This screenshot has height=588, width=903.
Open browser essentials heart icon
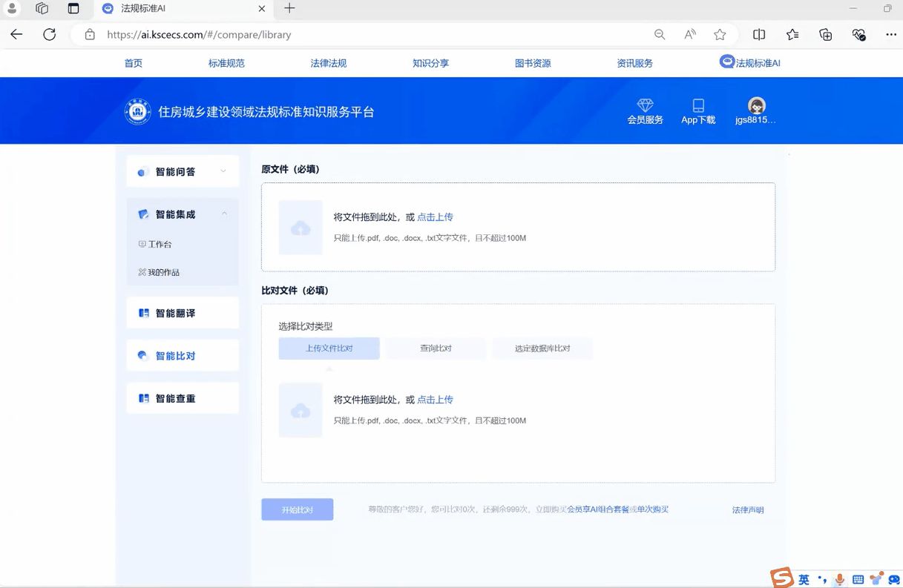tap(858, 34)
